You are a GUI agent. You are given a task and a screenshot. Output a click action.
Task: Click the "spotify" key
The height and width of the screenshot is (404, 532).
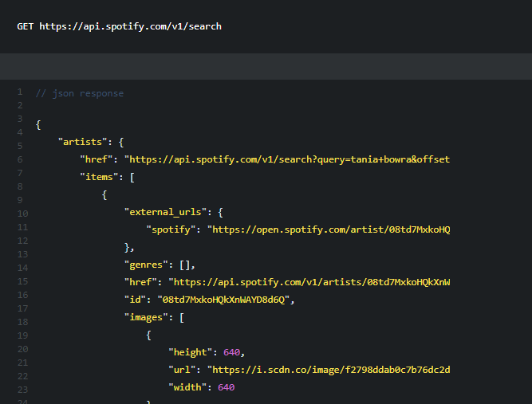pos(171,229)
